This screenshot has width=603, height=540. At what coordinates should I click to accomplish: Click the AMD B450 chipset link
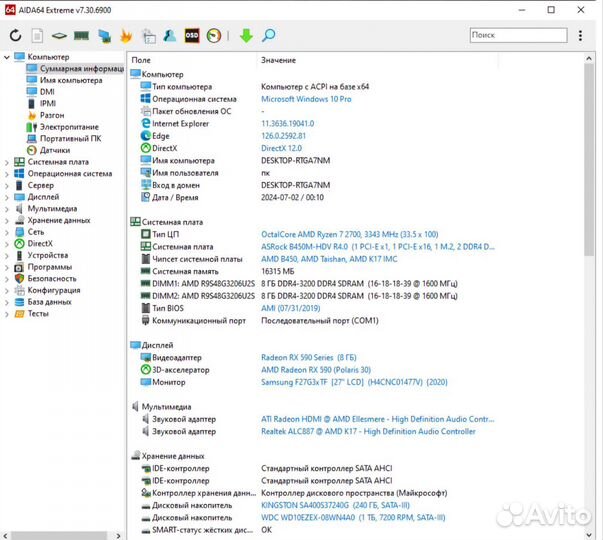329,259
